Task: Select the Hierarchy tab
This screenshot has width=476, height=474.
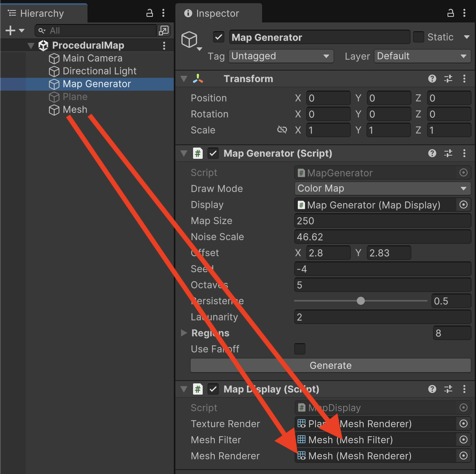Action: tap(41, 13)
